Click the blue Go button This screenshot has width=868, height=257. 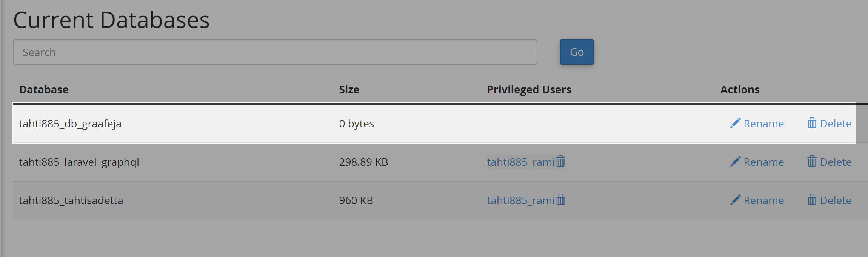click(577, 52)
